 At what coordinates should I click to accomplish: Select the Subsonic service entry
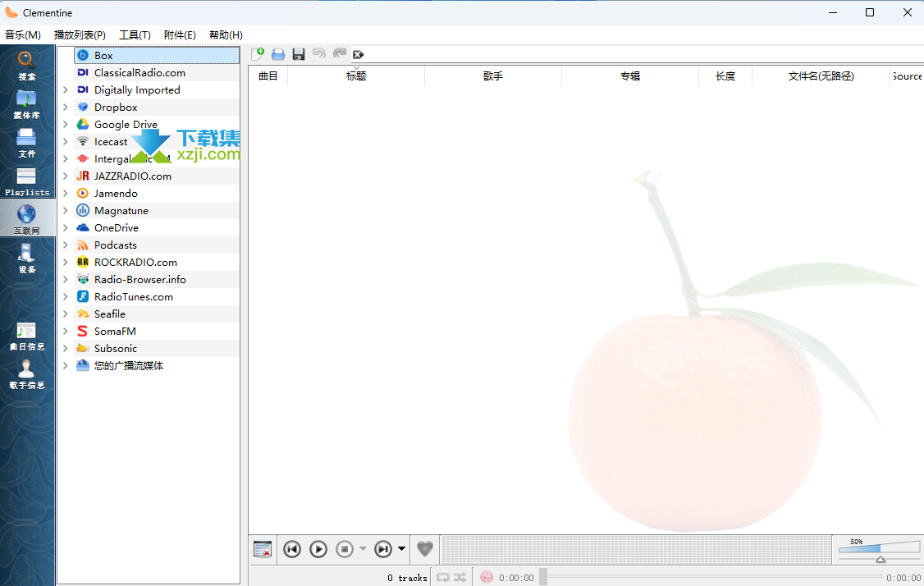[x=157, y=349]
